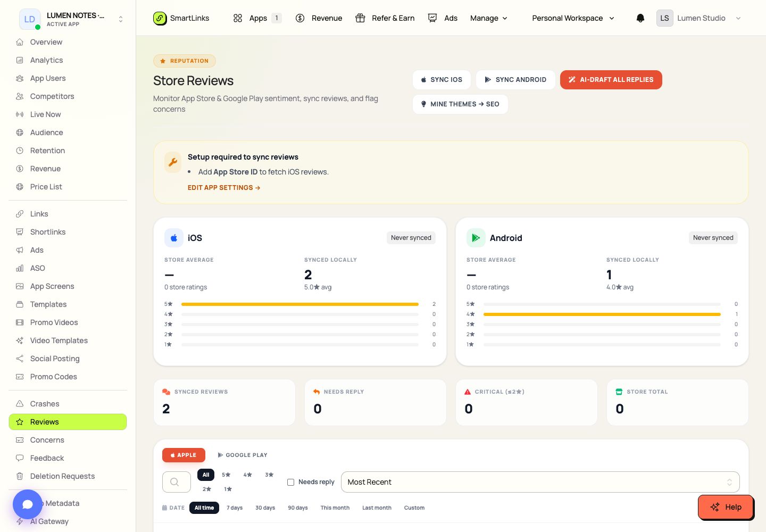This screenshot has width=766, height=532.
Task: Click the search magnifier box
Action: [x=177, y=482]
